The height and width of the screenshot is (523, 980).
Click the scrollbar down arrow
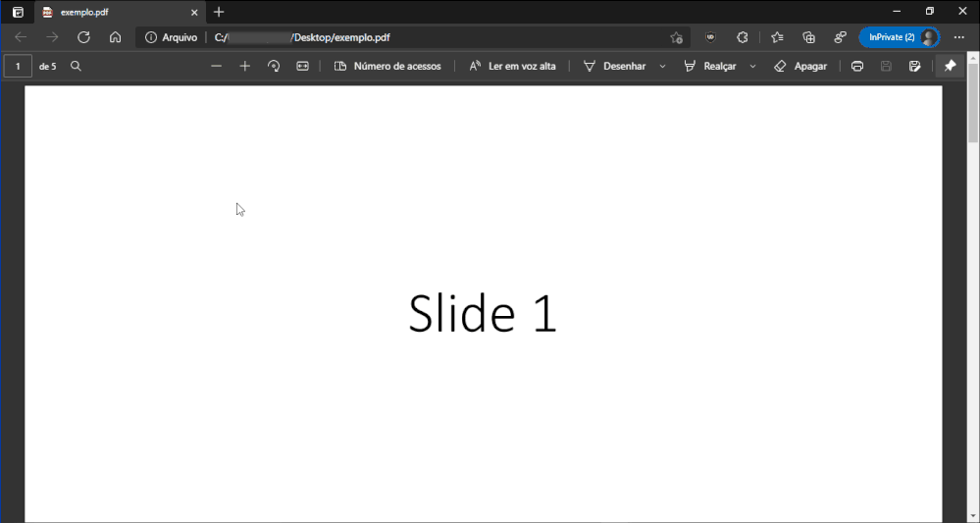(973, 517)
